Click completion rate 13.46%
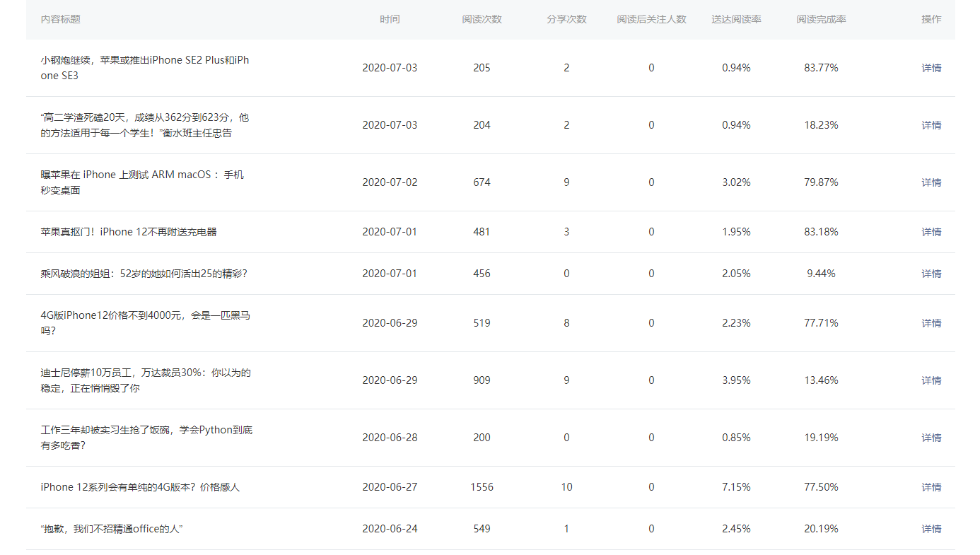The height and width of the screenshot is (555, 980). (x=821, y=380)
